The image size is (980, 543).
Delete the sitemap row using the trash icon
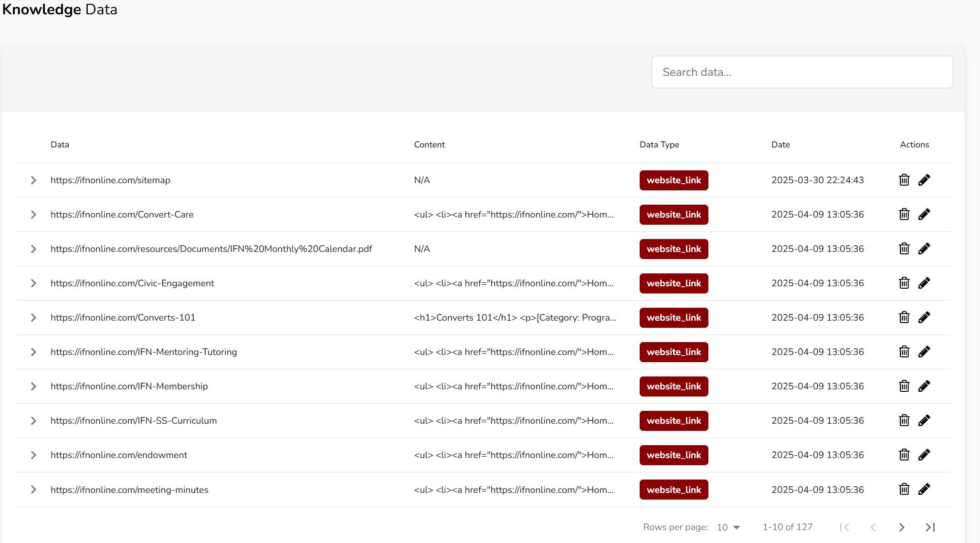click(x=904, y=180)
